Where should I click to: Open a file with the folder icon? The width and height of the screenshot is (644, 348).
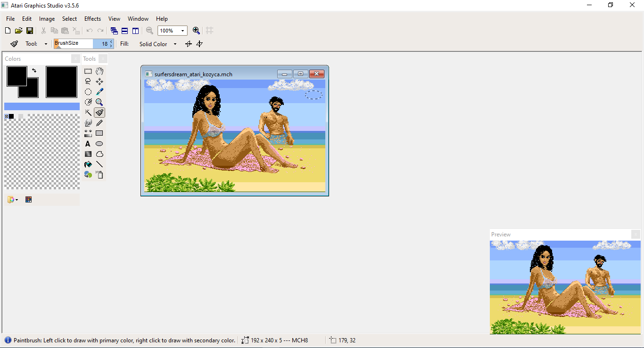coord(18,31)
